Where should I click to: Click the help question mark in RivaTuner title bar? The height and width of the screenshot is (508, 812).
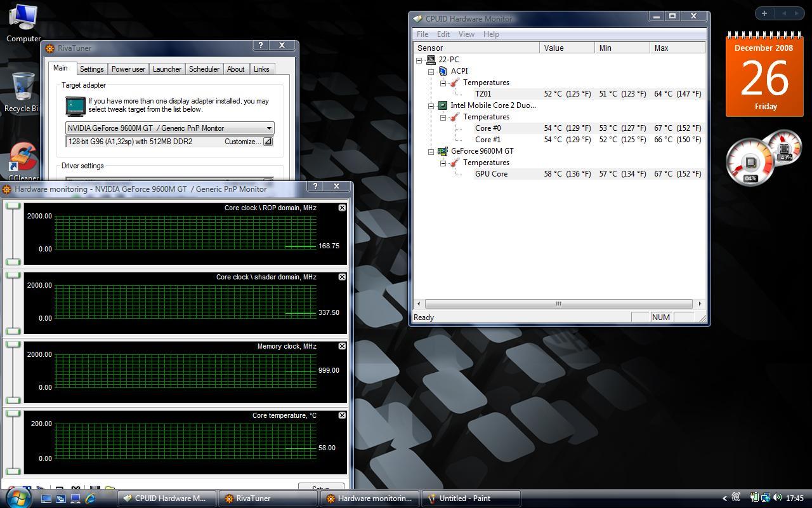(261, 45)
